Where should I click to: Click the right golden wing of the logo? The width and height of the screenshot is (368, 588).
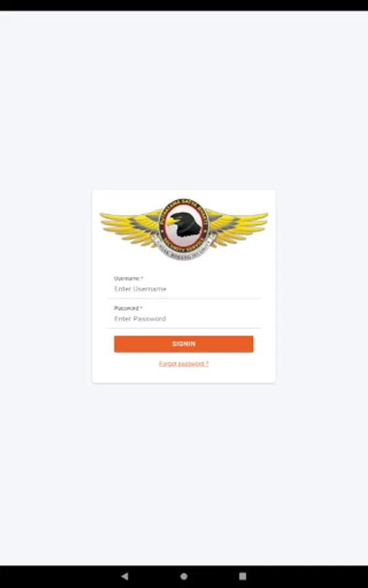[x=237, y=227]
